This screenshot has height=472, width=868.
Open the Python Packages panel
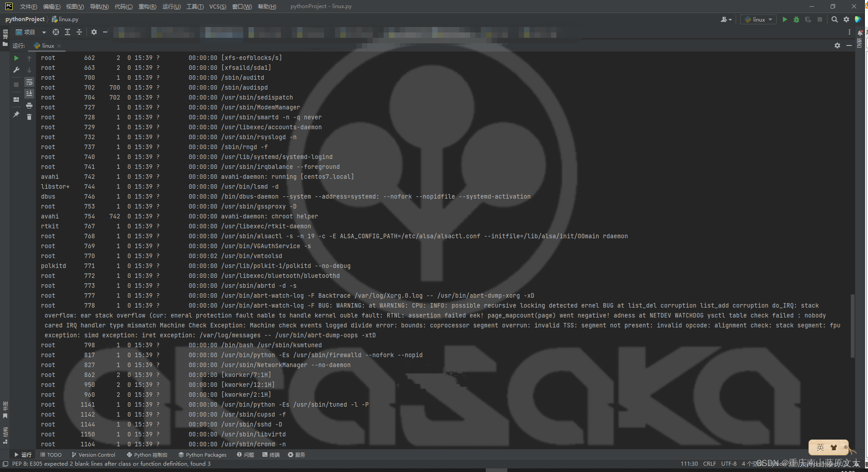[202, 454]
